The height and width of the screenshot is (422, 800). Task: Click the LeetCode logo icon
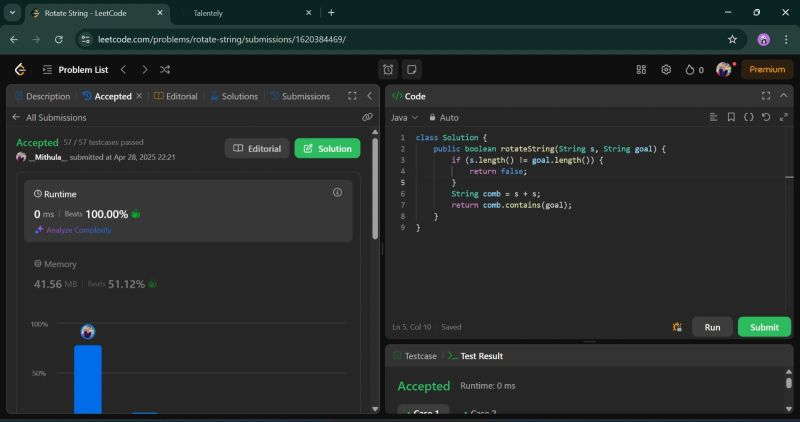(20, 69)
